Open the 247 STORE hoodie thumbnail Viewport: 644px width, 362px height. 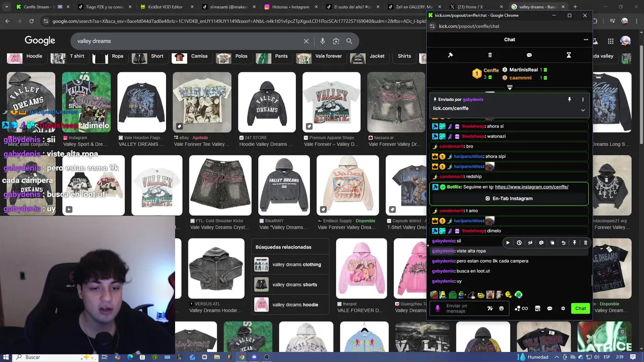coord(267,103)
